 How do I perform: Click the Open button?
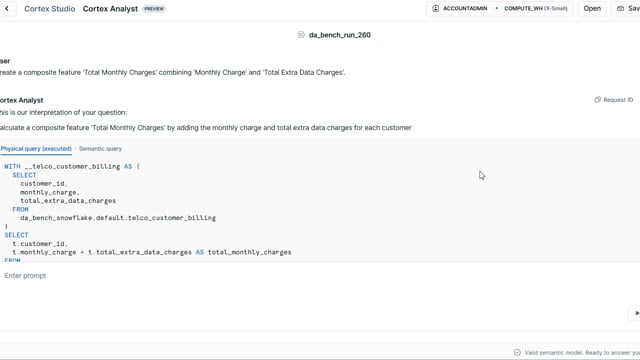click(x=592, y=9)
